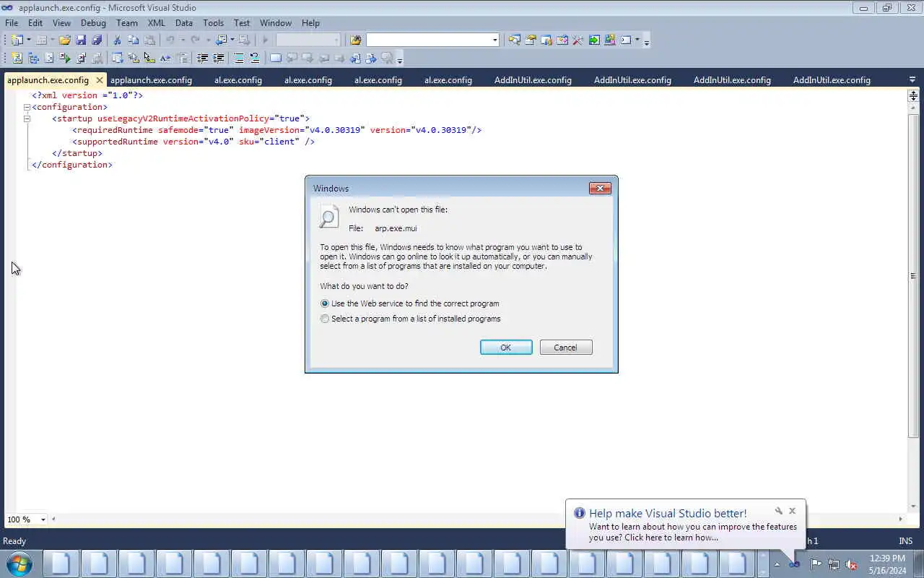924x578 pixels.
Task: Click the green arrow run icon in XML toolbar
Action: (65, 58)
